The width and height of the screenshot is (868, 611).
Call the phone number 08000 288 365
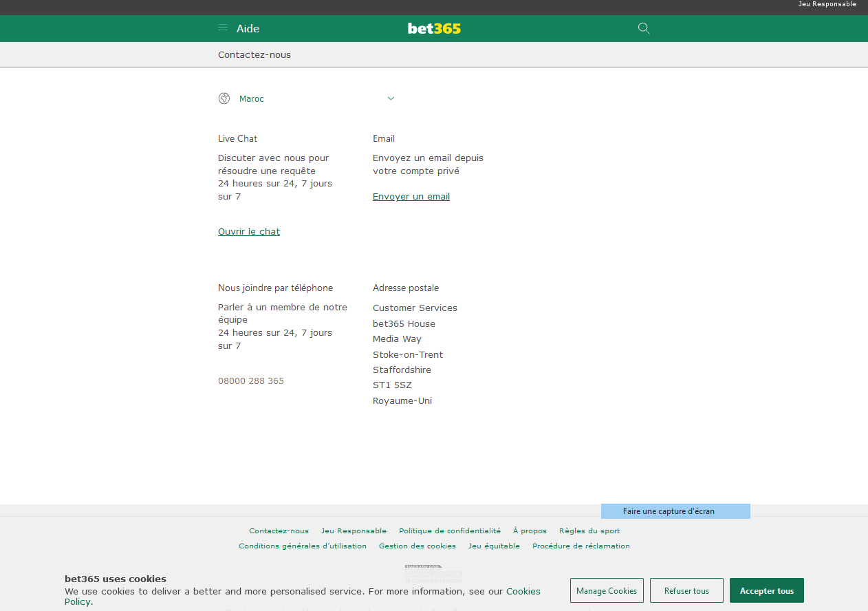251,381
